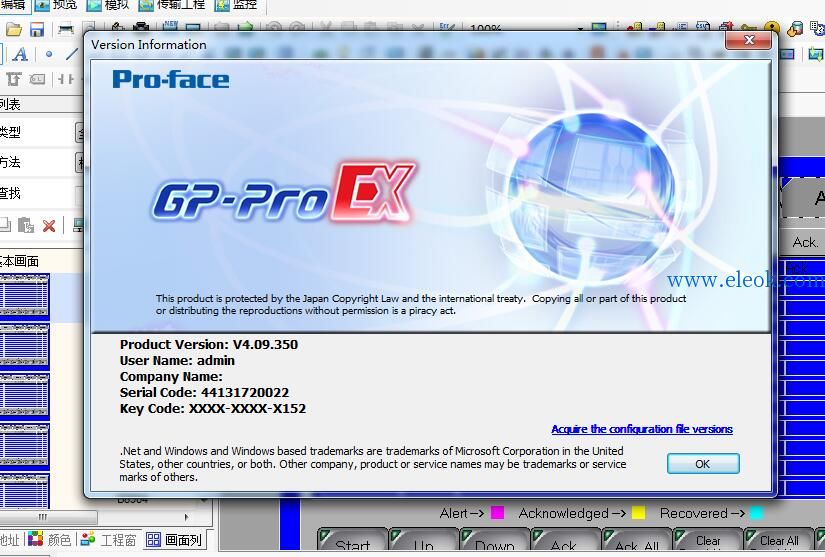Click the monitor screen icon beside zoom
Image resolution: width=825 pixels, height=557 pixels.
click(598, 27)
